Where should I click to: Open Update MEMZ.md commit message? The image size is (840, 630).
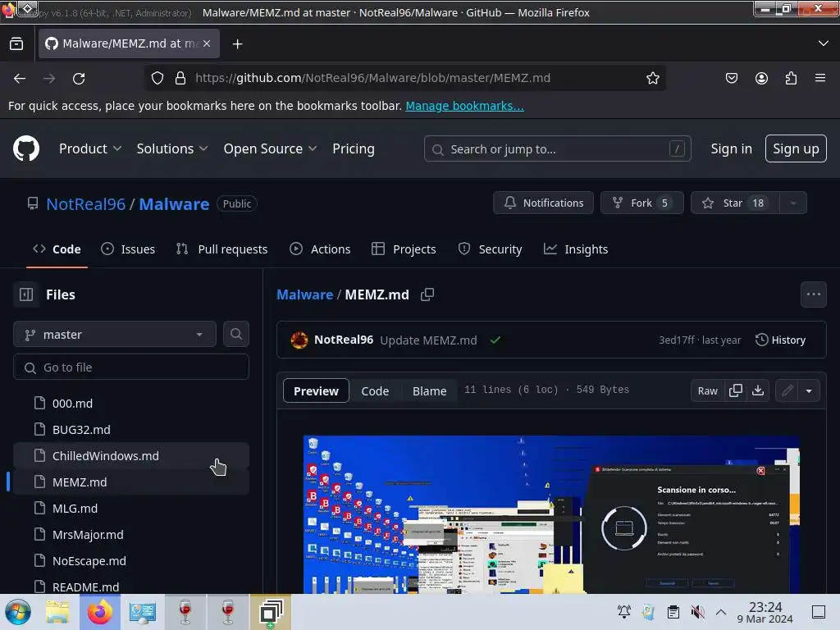click(x=428, y=340)
